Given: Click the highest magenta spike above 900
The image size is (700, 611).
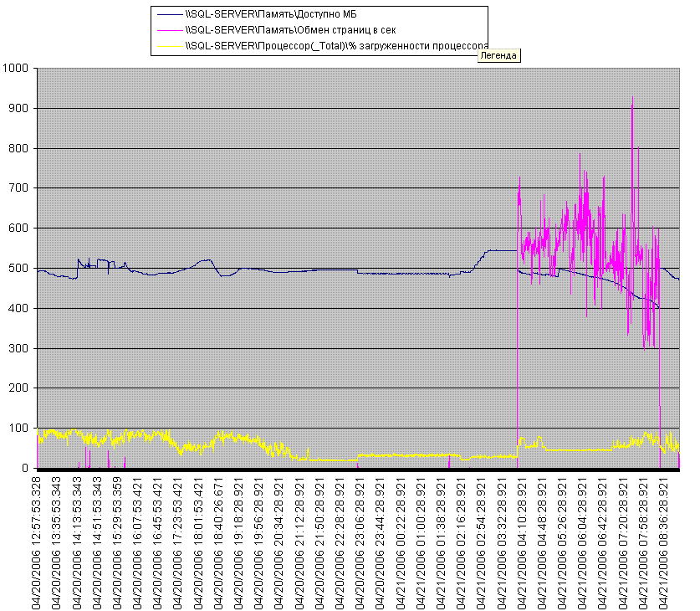Looking at the screenshot, I should 632,99.
